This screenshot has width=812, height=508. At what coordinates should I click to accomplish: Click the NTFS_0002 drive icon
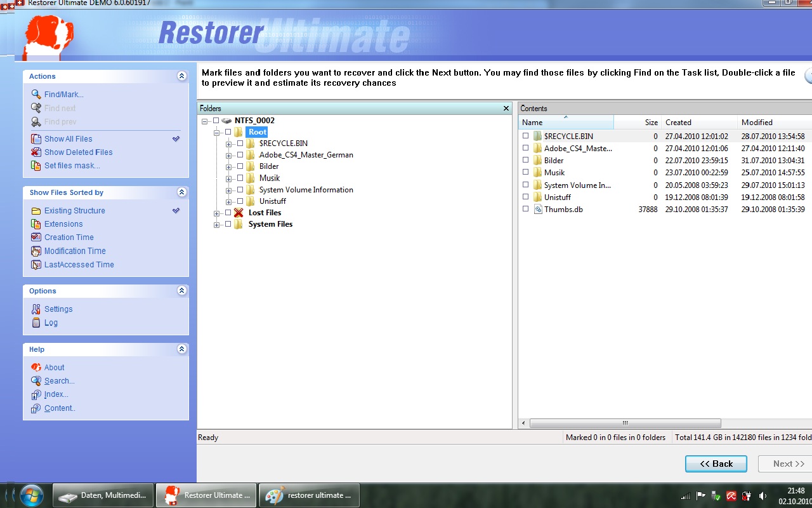click(x=226, y=121)
